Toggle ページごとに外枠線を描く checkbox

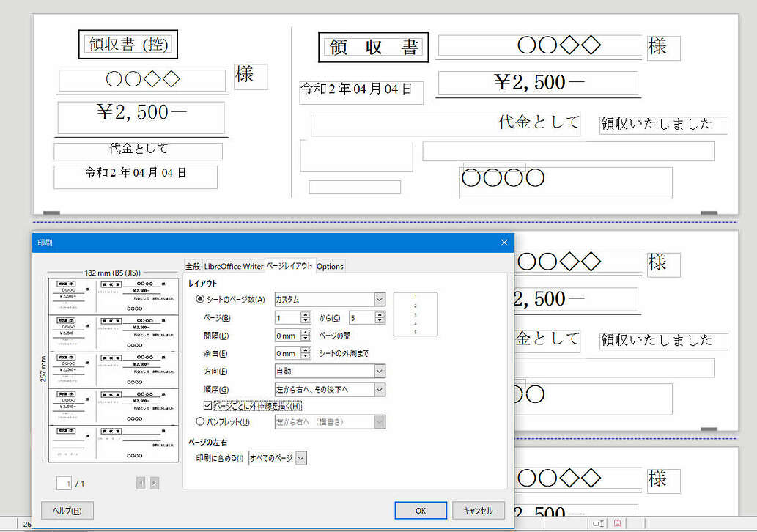pos(208,405)
